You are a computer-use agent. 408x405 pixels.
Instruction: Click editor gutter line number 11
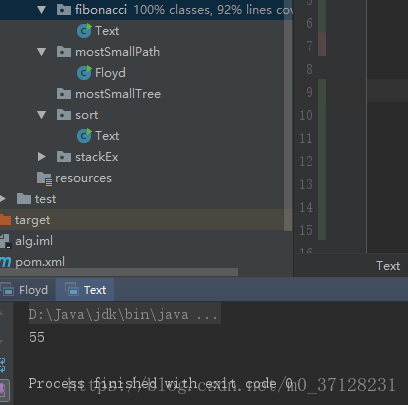click(x=306, y=138)
